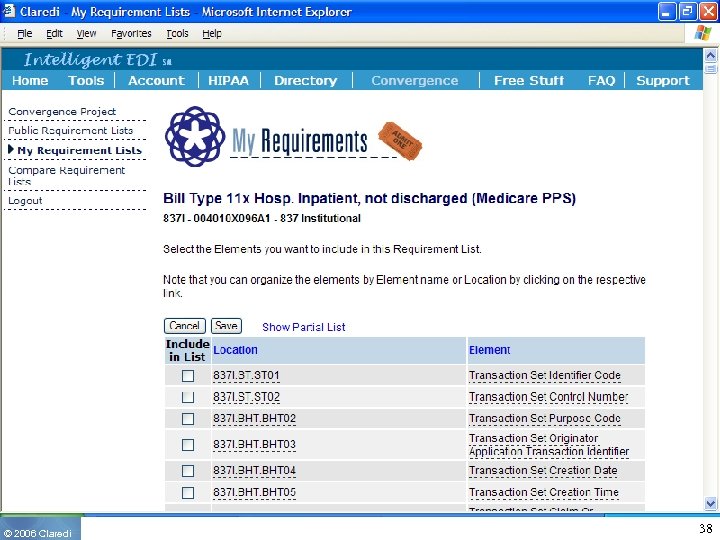
Task: Open the View menu
Action: [86, 34]
